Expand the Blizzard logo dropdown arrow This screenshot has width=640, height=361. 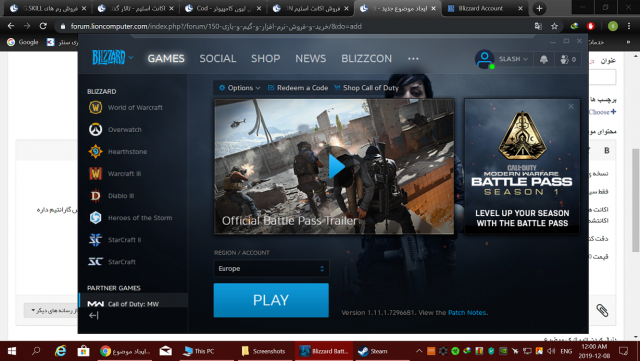[131, 58]
